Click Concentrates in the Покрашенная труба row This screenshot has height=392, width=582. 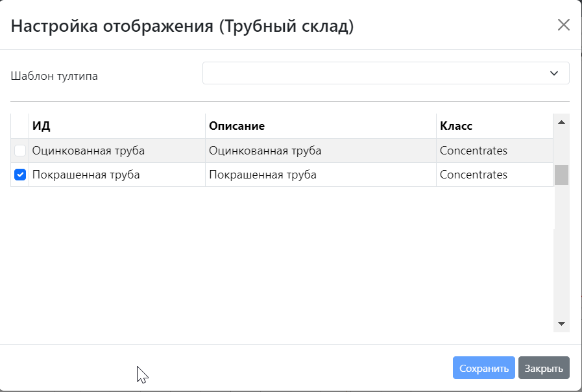[x=474, y=175]
